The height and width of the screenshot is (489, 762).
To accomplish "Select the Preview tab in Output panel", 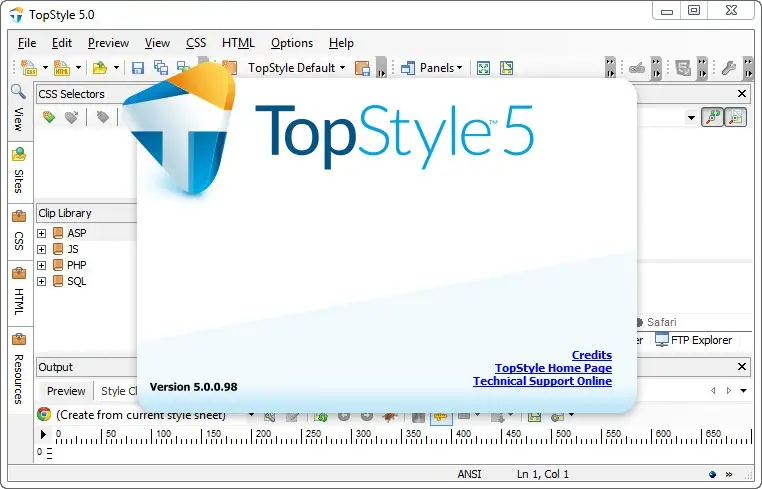I will point(66,391).
